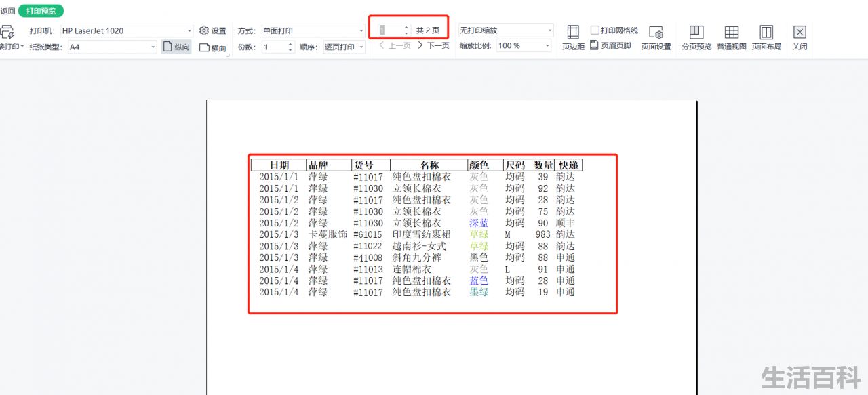868x395 pixels.
Task: Go to next page 下一页
Action: point(433,45)
